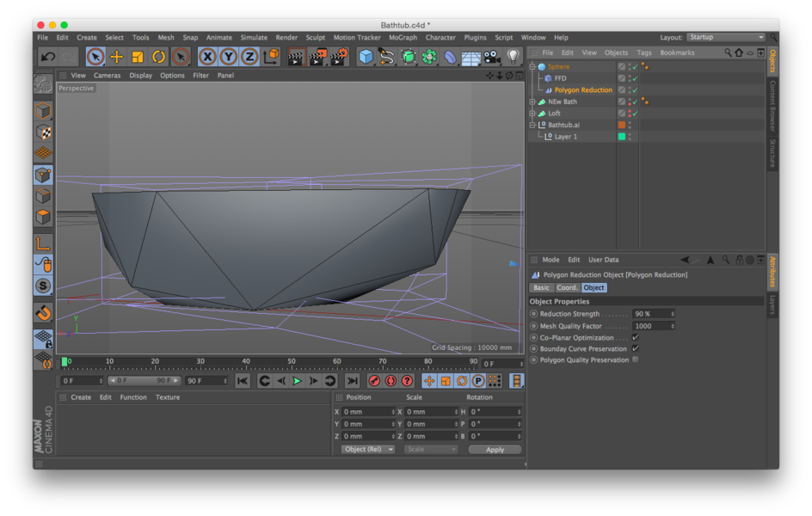Click the spline pen tool icon
Viewport: 812px width, 516px height.
pyautogui.click(x=386, y=57)
